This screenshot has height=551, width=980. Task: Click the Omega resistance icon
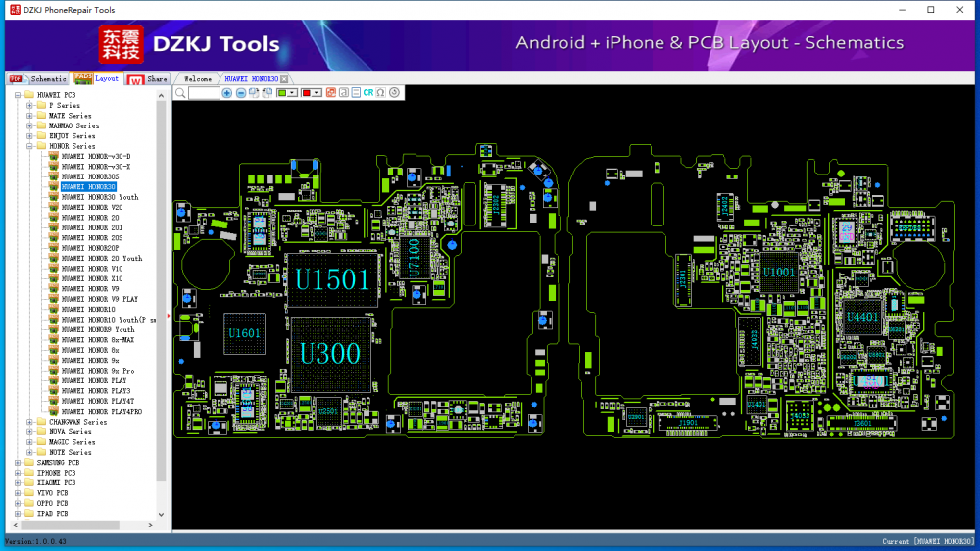pos(380,93)
